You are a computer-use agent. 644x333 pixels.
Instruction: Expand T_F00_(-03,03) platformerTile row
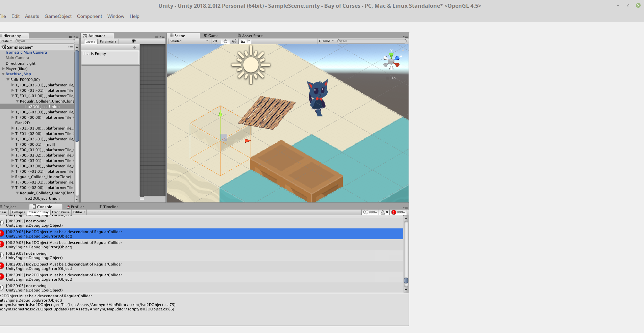coord(13,112)
